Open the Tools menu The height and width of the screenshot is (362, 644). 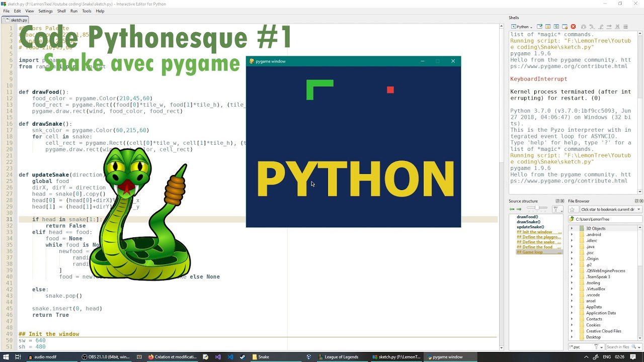87,11
